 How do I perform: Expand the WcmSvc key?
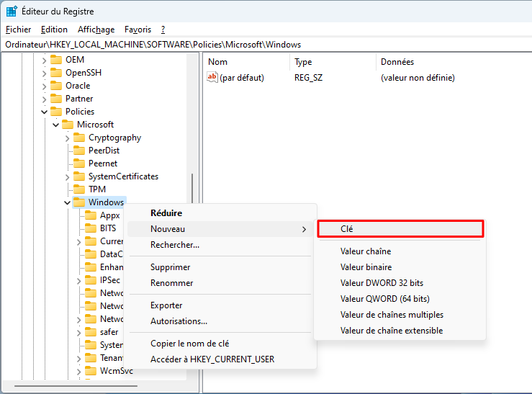tap(78, 371)
